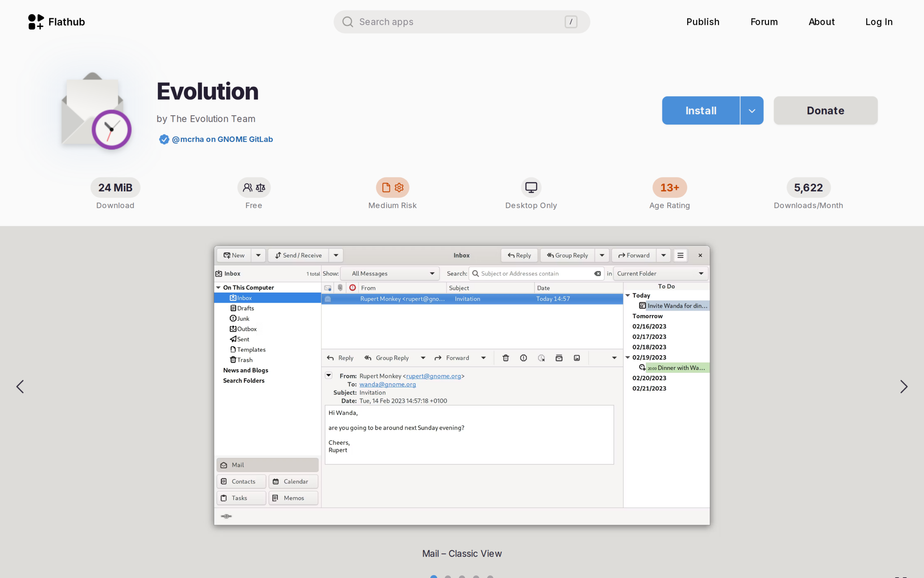The image size is (924, 578).
Task: Click the Donate button
Action: (x=825, y=111)
